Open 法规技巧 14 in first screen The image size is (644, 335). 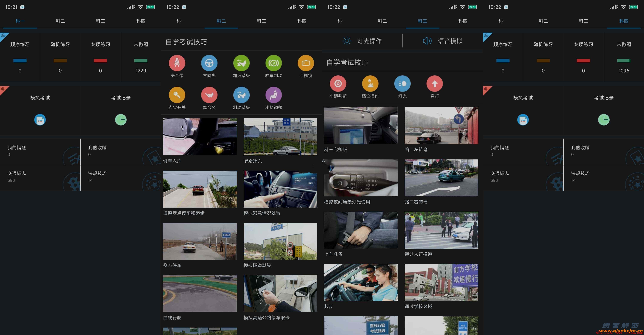[x=121, y=177]
